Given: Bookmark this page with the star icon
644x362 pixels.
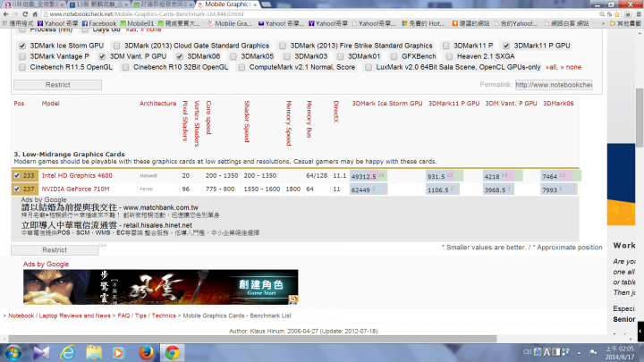Looking at the screenshot, I should 617,14.
